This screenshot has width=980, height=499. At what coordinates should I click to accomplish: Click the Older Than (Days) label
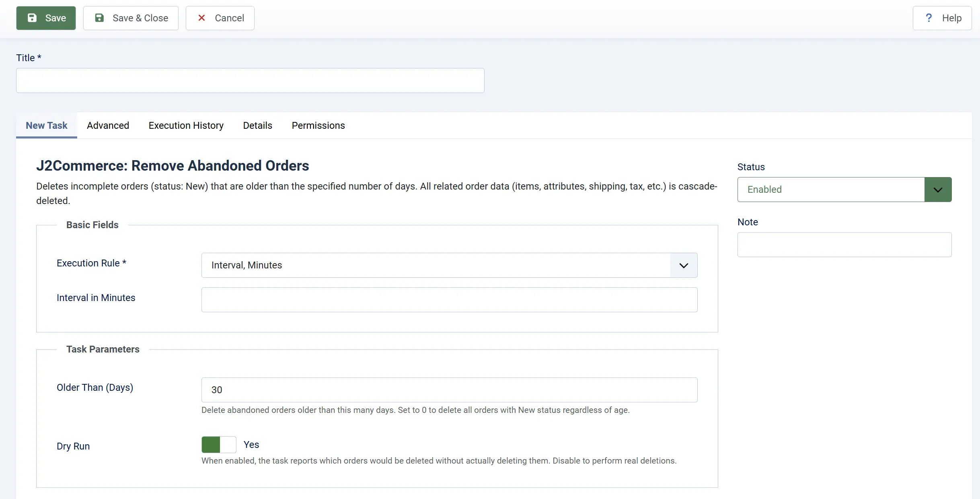pos(95,388)
